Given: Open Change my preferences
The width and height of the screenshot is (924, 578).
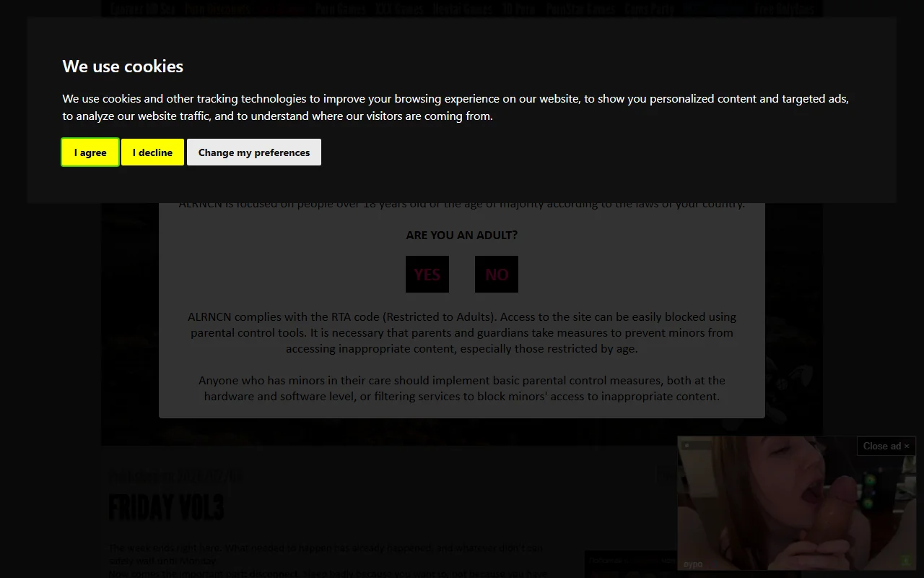Looking at the screenshot, I should [253, 152].
